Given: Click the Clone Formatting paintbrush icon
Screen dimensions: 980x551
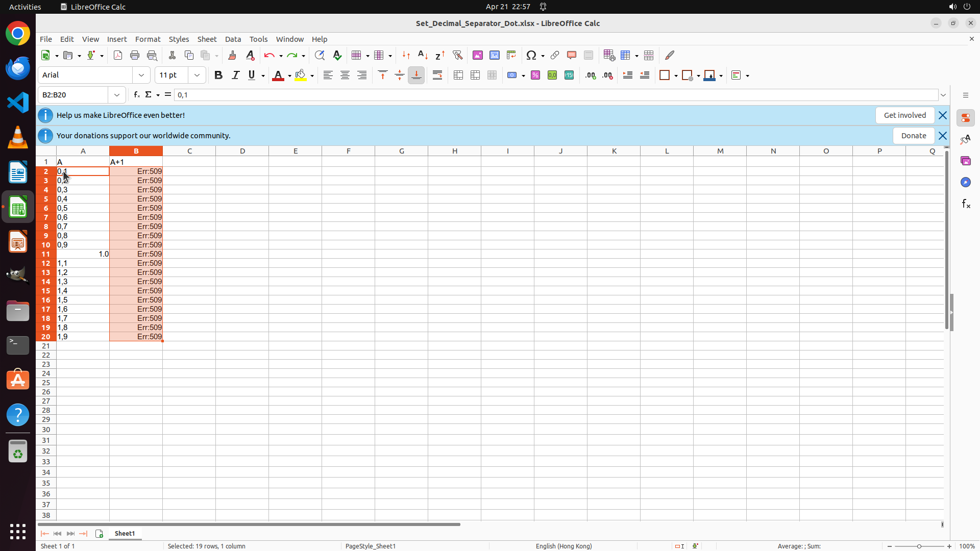Looking at the screenshot, I should click(232, 55).
